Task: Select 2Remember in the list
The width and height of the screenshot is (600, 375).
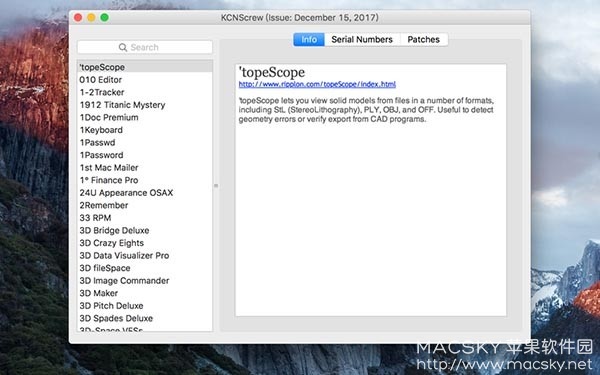Action: click(x=145, y=205)
